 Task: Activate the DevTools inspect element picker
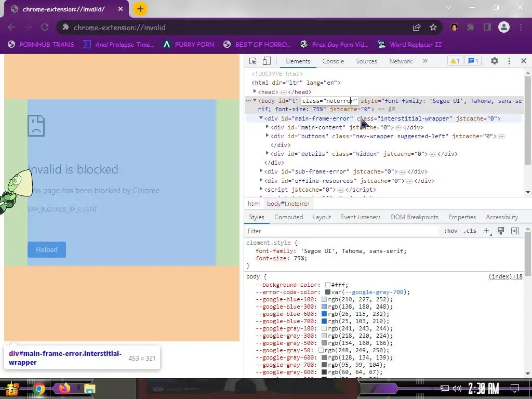tap(252, 61)
